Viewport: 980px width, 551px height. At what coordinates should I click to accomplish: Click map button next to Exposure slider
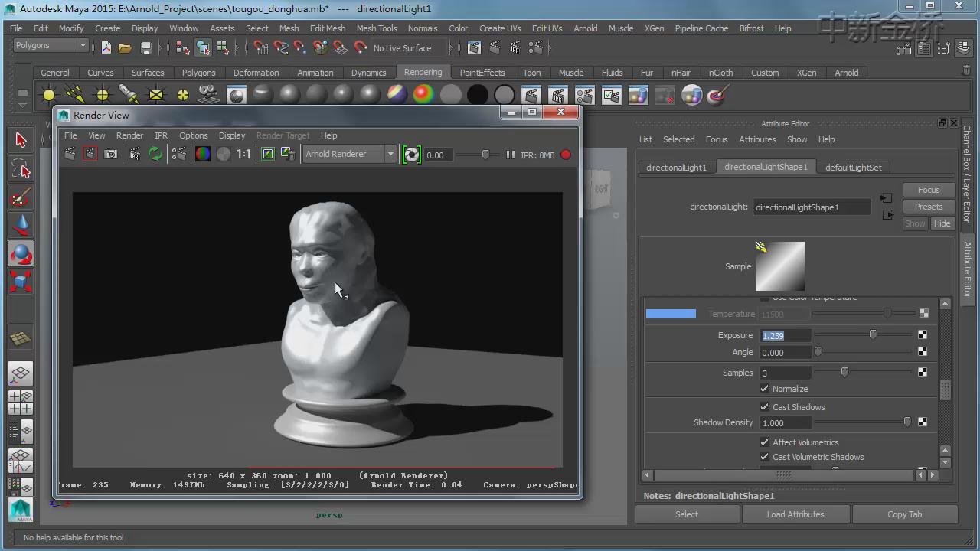[x=923, y=335]
